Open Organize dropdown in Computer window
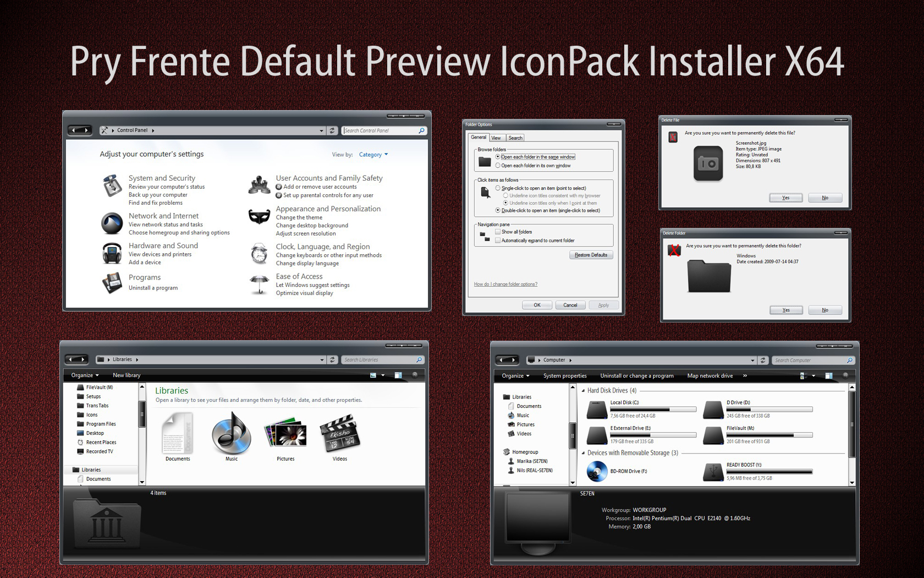This screenshot has height=578, width=924. (x=515, y=375)
